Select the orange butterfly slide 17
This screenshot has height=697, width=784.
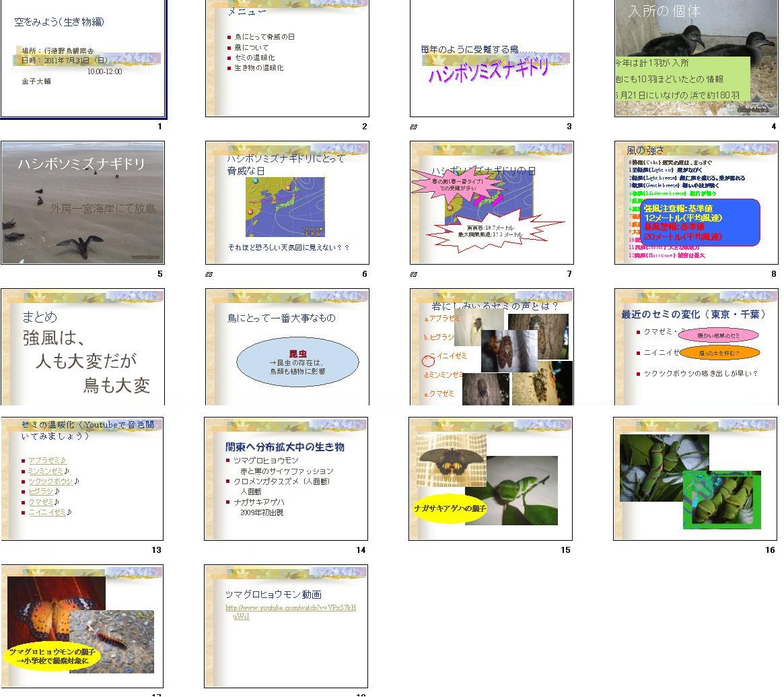[82, 626]
